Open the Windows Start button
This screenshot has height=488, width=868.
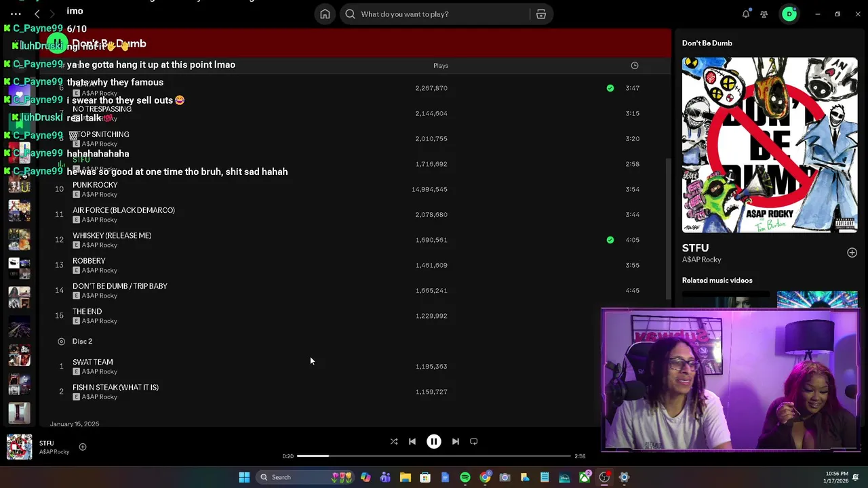244,477
